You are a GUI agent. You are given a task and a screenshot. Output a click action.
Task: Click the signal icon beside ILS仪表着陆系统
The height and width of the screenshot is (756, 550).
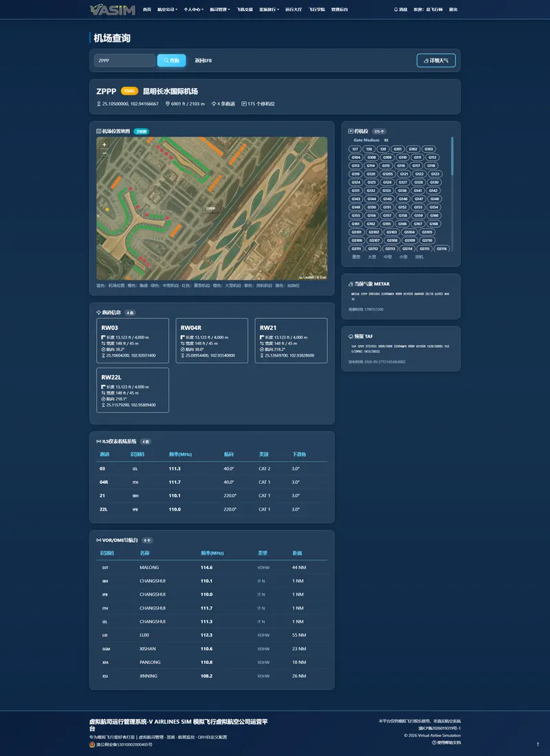point(99,442)
